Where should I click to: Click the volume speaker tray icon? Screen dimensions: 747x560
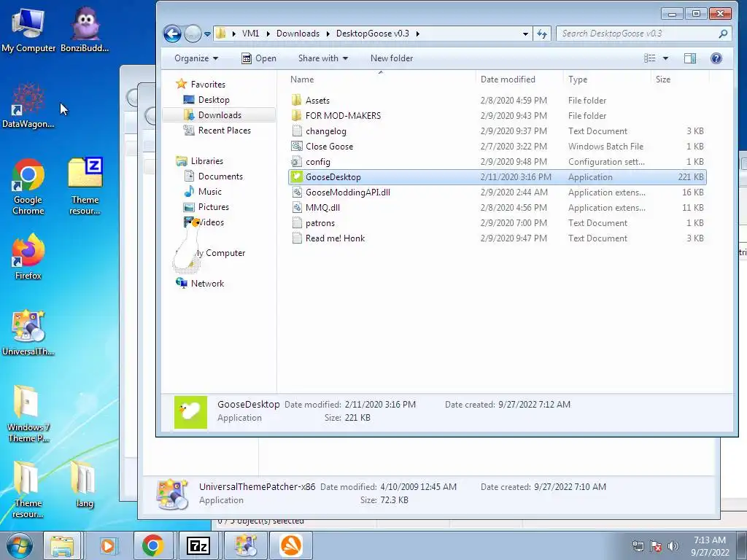[673, 546]
